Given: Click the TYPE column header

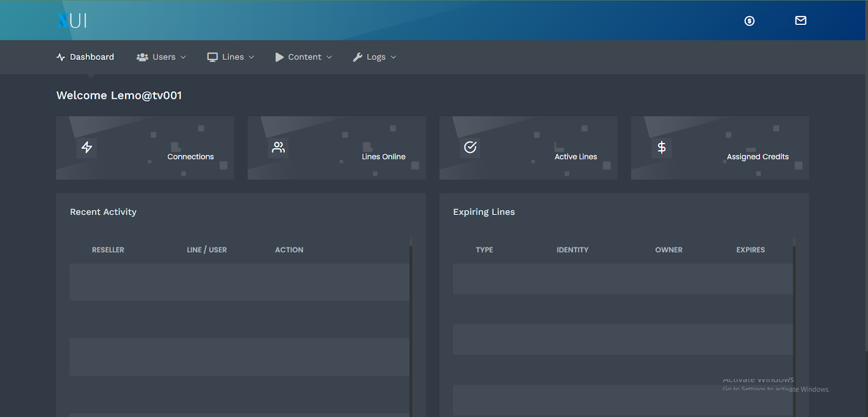Looking at the screenshot, I should pos(484,250).
